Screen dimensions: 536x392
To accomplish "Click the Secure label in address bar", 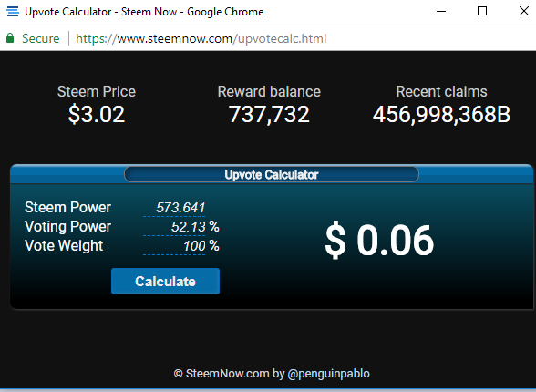I will 41,38.
